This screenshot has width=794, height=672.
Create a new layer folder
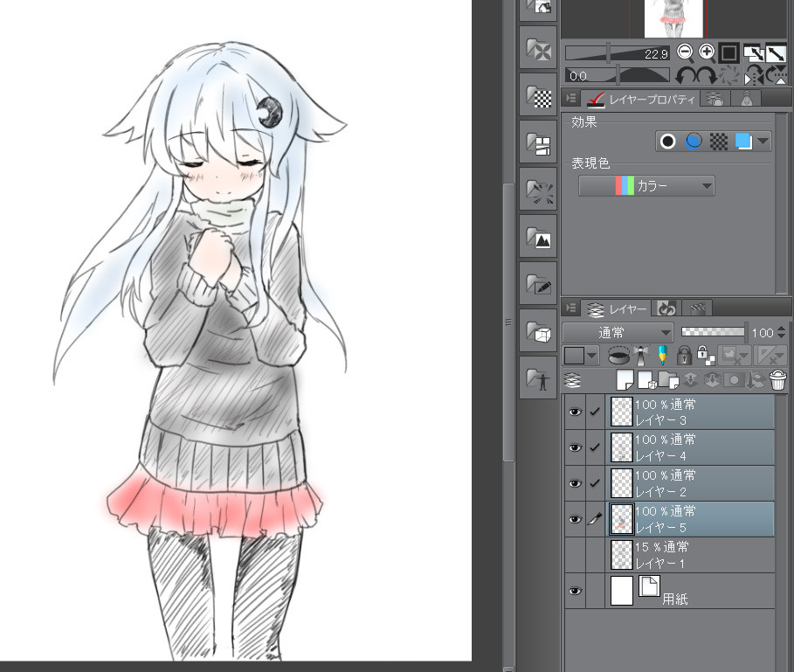tap(669, 380)
